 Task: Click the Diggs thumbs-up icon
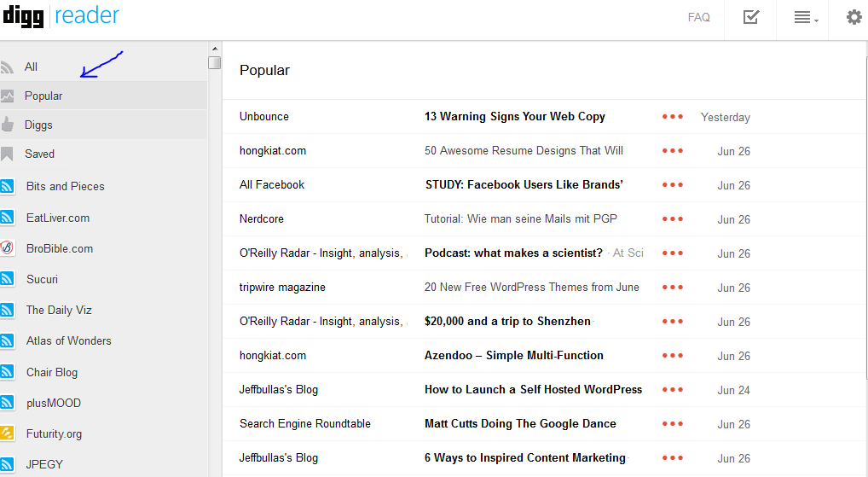point(7,124)
